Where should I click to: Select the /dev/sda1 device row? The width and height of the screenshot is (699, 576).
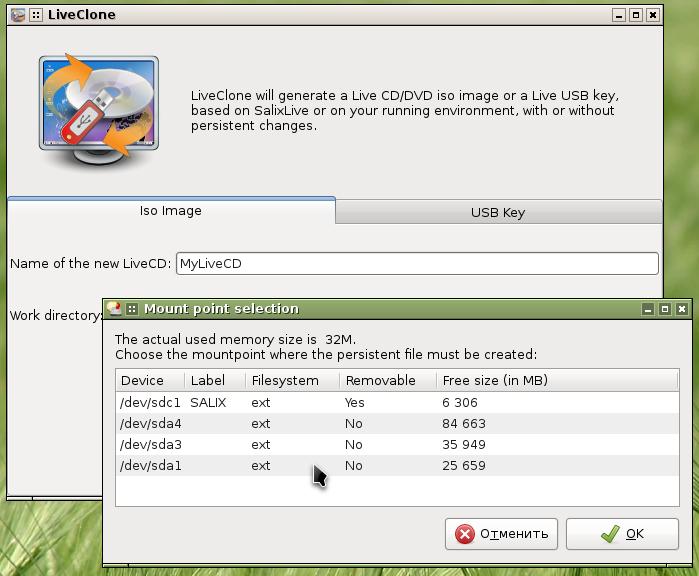(x=397, y=465)
